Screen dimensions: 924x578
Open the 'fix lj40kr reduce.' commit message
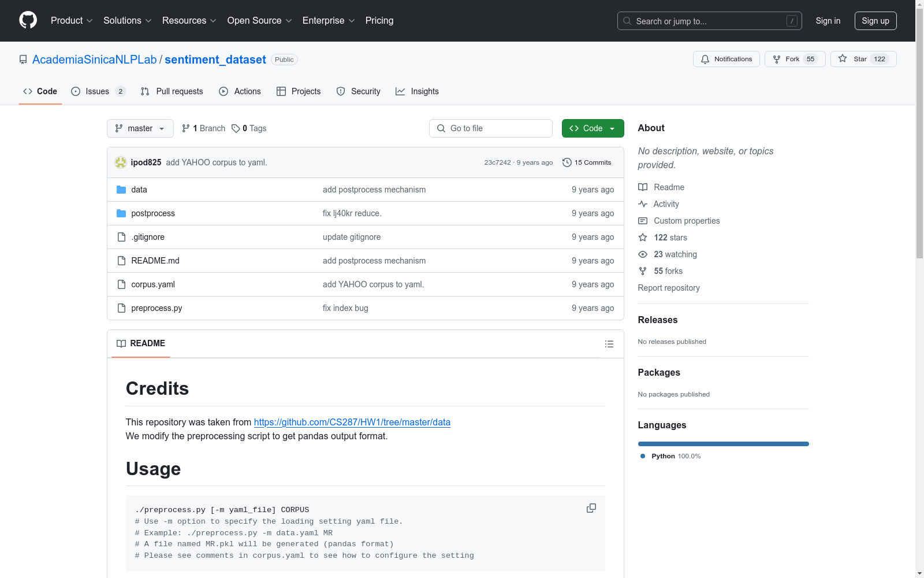(352, 213)
